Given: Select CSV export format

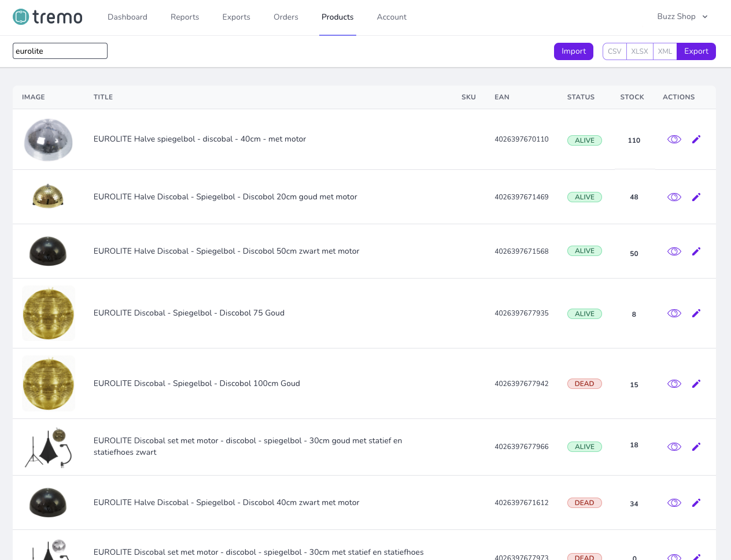Looking at the screenshot, I should 615,51.
